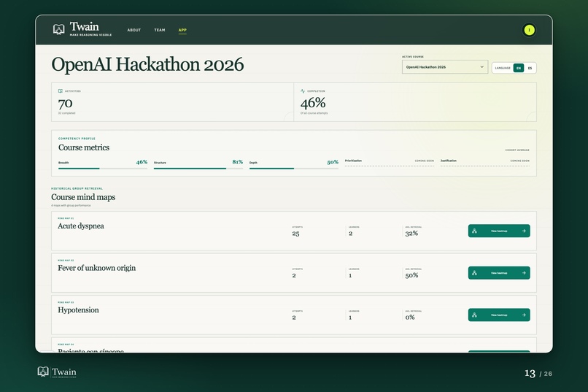
Task: Click the slide page number 13
Action: coord(530,373)
